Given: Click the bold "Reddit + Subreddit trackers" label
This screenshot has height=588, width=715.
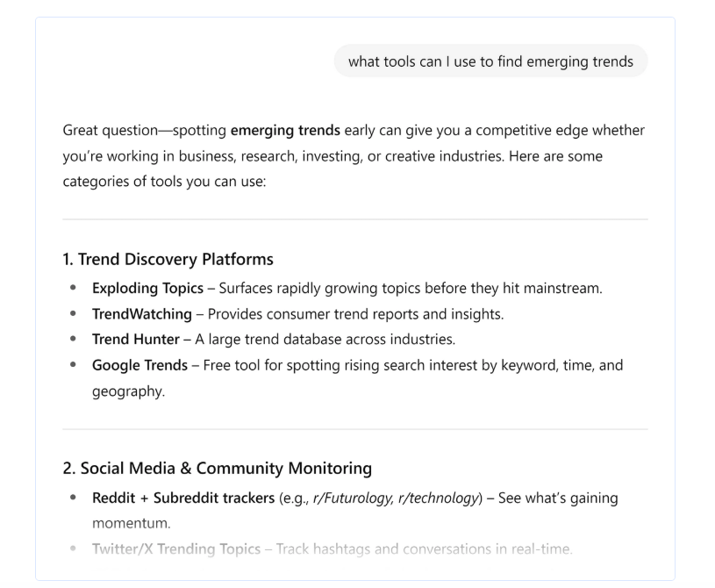Looking at the screenshot, I should click(183, 498).
